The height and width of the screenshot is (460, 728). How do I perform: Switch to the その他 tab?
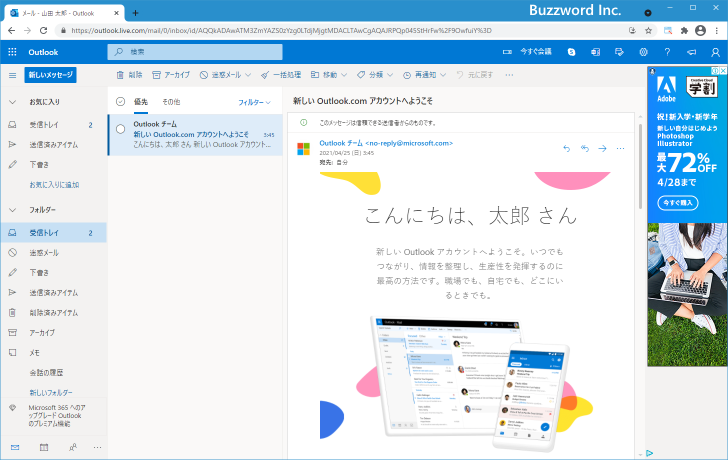tap(171, 102)
